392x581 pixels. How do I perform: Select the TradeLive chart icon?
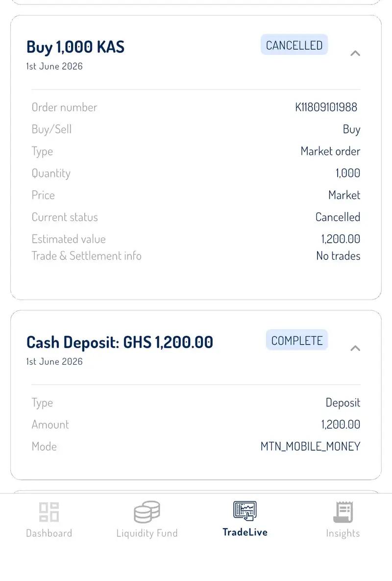click(245, 511)
